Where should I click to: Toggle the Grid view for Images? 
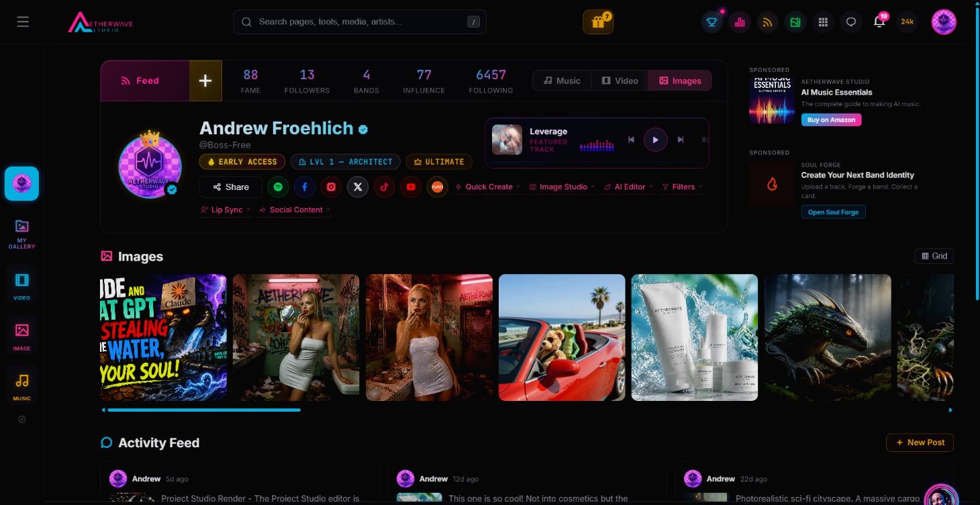[x=934, y=256]
